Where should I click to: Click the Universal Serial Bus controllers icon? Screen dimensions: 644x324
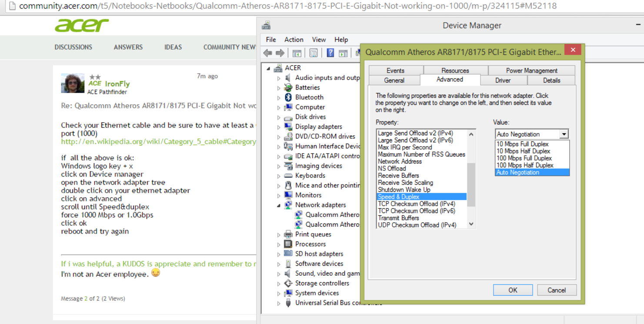pyautogui.click(x=288, y=303)
